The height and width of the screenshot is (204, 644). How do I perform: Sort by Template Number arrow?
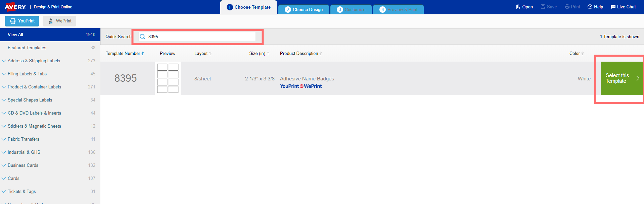143,53
